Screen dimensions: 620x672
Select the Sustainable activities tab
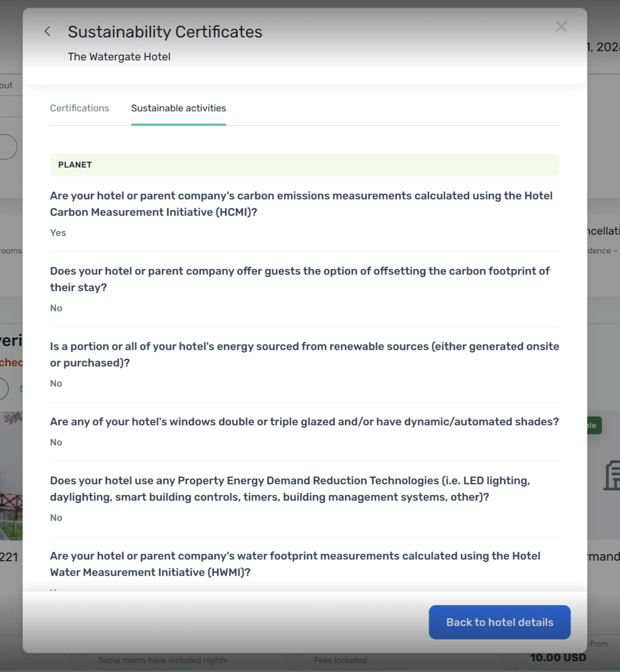(178, 108)
